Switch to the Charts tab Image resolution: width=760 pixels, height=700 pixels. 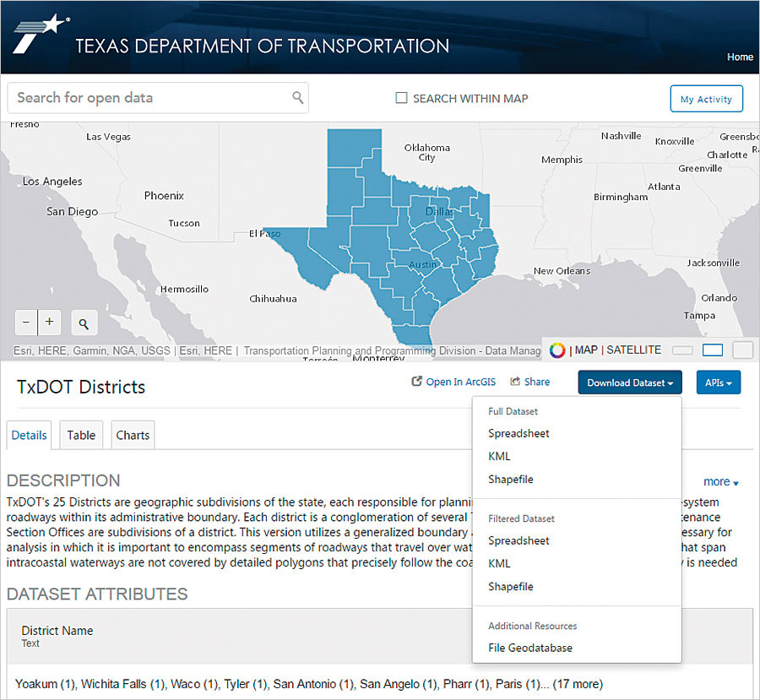(x=133, y=435)
